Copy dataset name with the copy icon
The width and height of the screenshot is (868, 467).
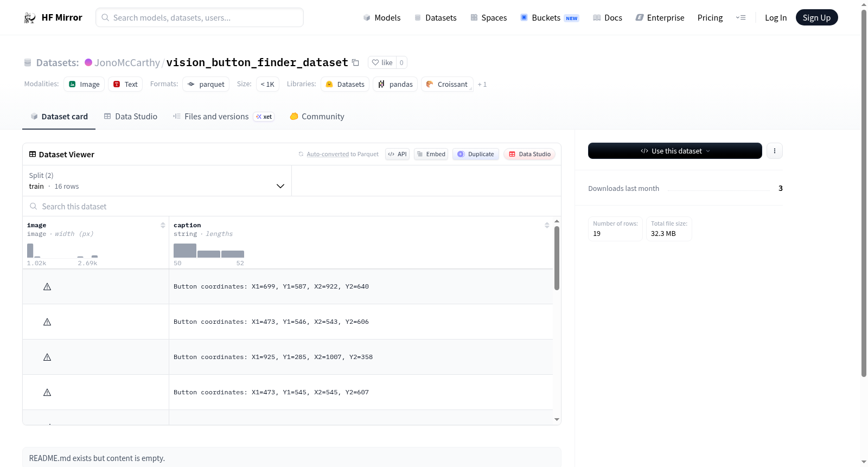[x=355, y=62]
